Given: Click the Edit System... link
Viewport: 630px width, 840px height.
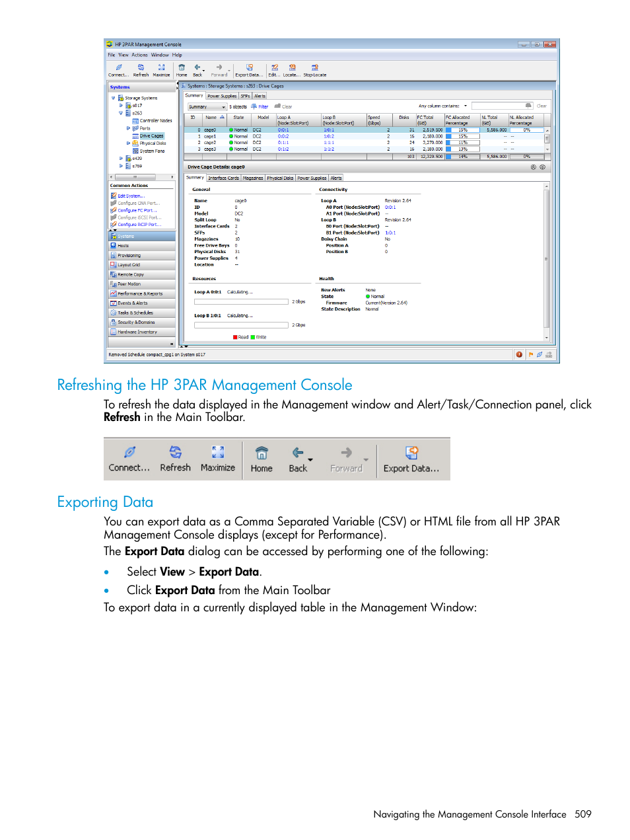Looking at the screenshot, I should coord(131,196).
